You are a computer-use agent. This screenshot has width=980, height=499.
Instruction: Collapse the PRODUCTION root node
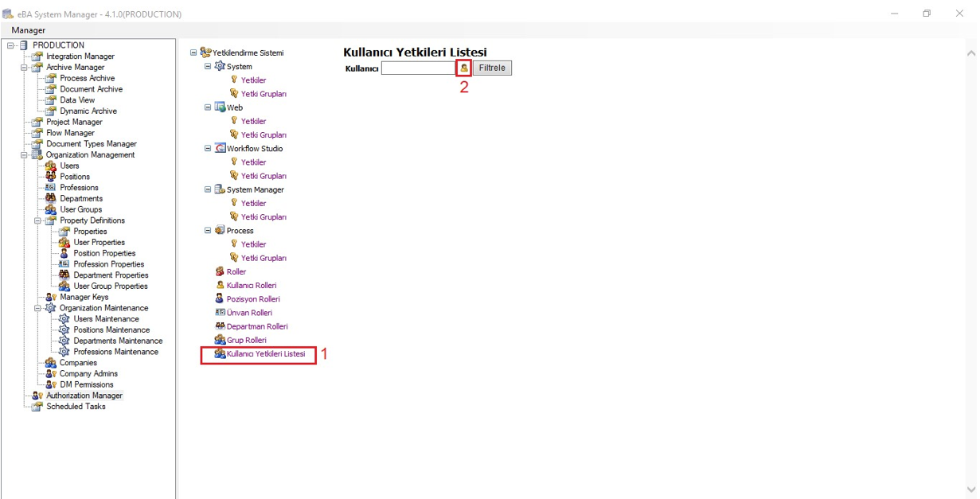(10, 45)
